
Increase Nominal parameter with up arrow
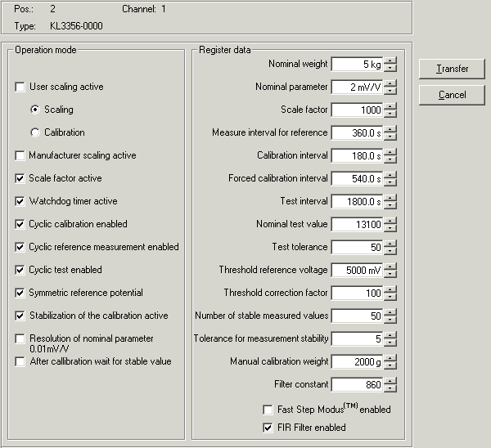coord(390,83)
